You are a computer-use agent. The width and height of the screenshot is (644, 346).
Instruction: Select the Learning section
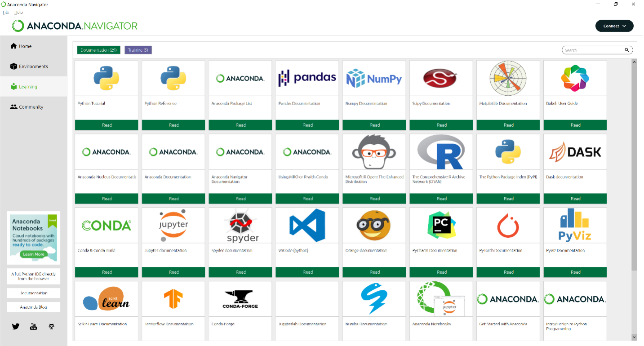(34, 86)
